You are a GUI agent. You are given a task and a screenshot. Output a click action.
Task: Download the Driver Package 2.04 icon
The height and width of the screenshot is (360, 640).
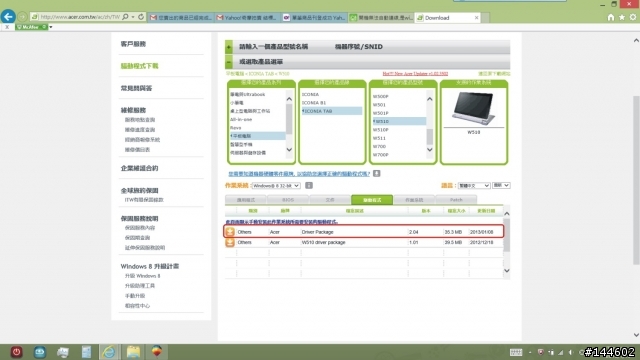[230, 232]
